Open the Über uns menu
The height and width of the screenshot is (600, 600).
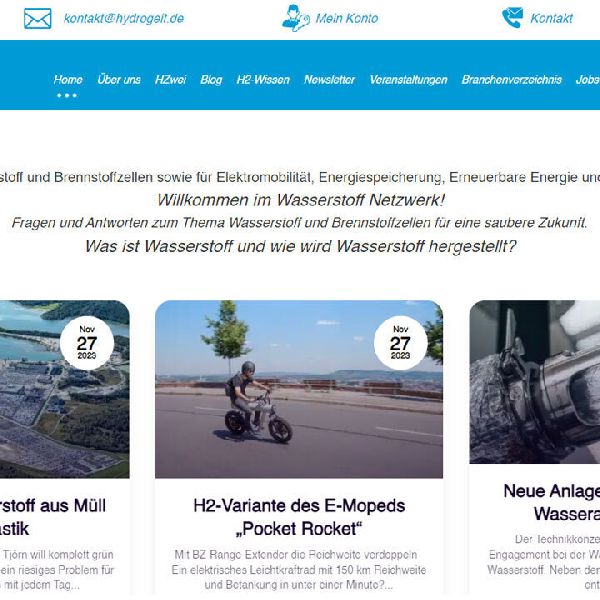pos(119,79)
